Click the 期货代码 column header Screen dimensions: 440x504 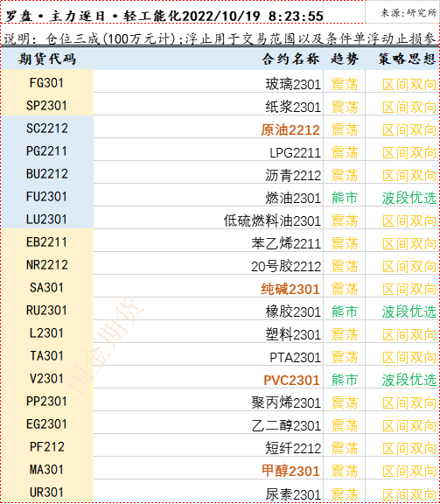tap(47, 59)
